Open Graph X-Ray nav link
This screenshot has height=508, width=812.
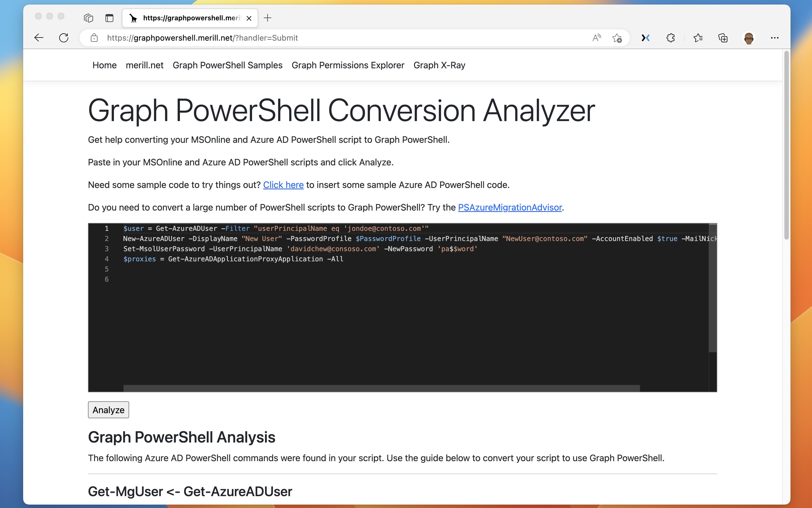pyautogui.click(x=439, y=65)
